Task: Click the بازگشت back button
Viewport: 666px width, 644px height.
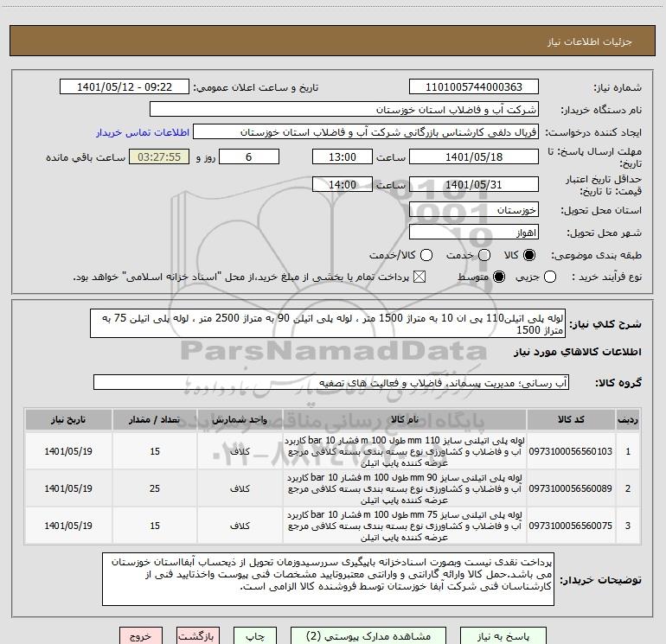Action: (198, 636)
